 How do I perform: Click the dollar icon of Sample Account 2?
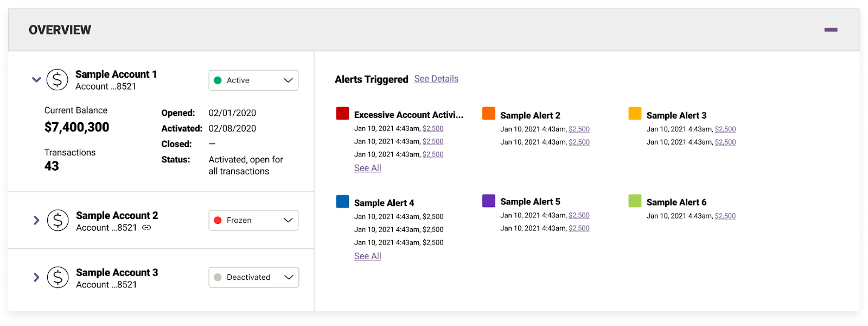[58, 221]
